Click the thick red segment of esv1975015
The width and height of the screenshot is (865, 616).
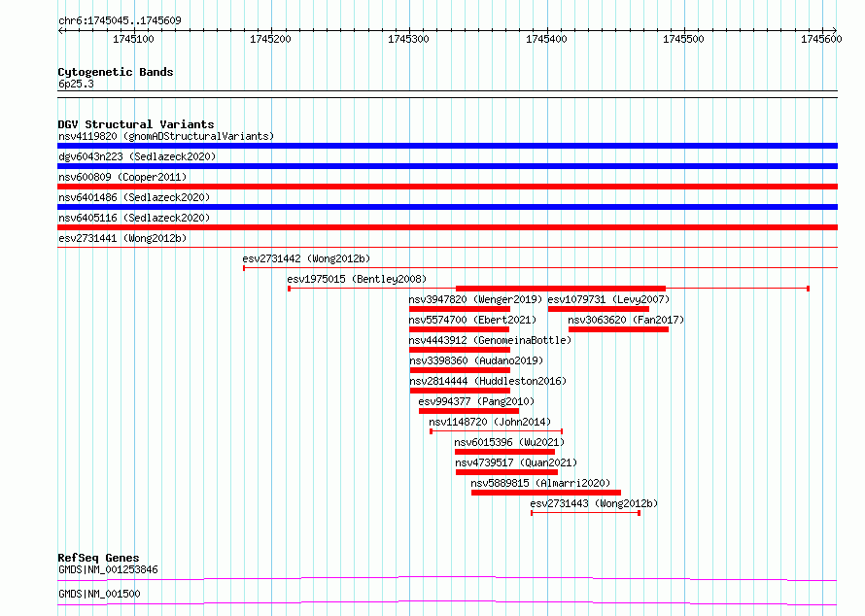coord(561,289)
